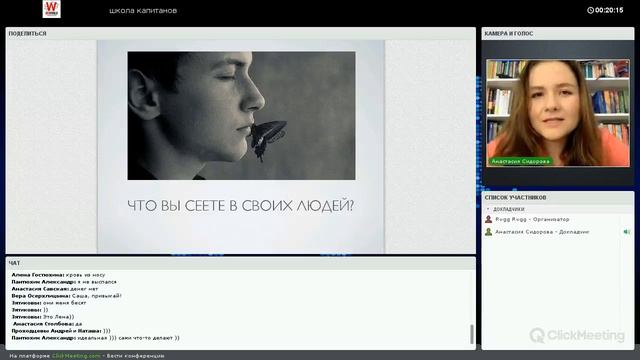
Task: Collapse the Докладчики group in participants list
Action: [x=488, y=209]
